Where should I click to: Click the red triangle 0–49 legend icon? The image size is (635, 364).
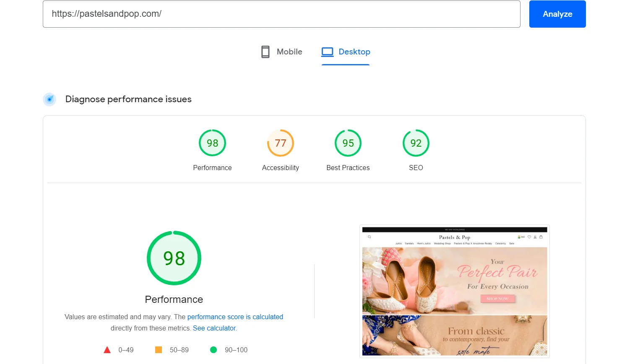point(107,350)
